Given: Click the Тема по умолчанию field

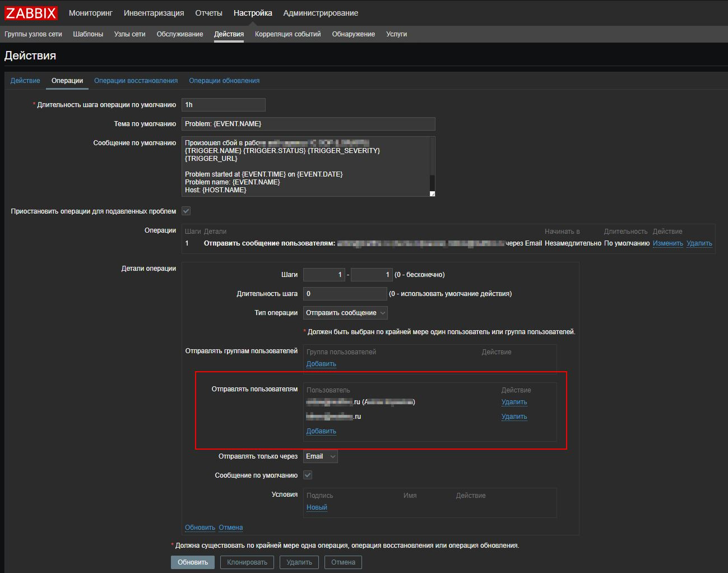Looking at the screenshot, I should coord(308,124).
